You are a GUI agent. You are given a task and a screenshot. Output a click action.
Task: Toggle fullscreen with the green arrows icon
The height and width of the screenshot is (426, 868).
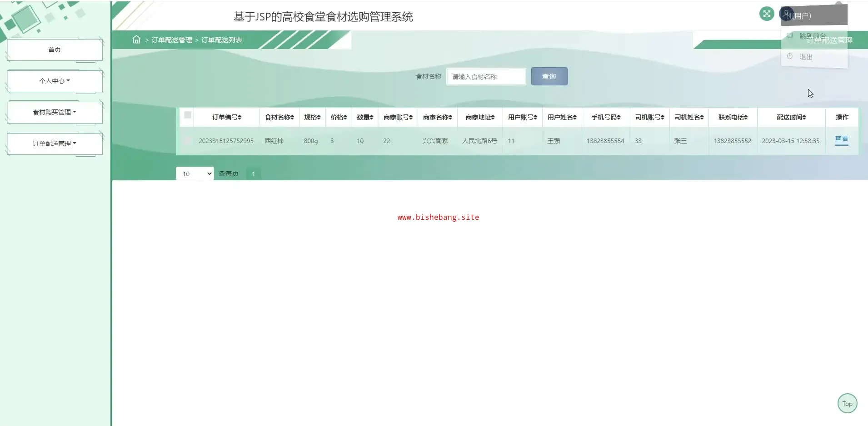pyautogui.click(x=767, y=14)
